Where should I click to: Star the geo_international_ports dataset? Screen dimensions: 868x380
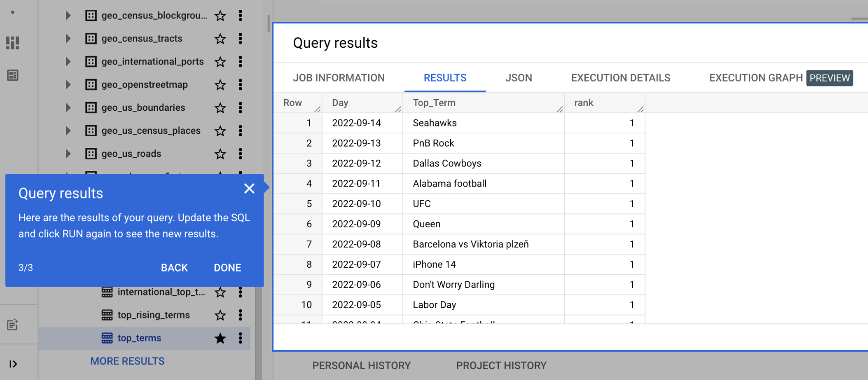220,62
